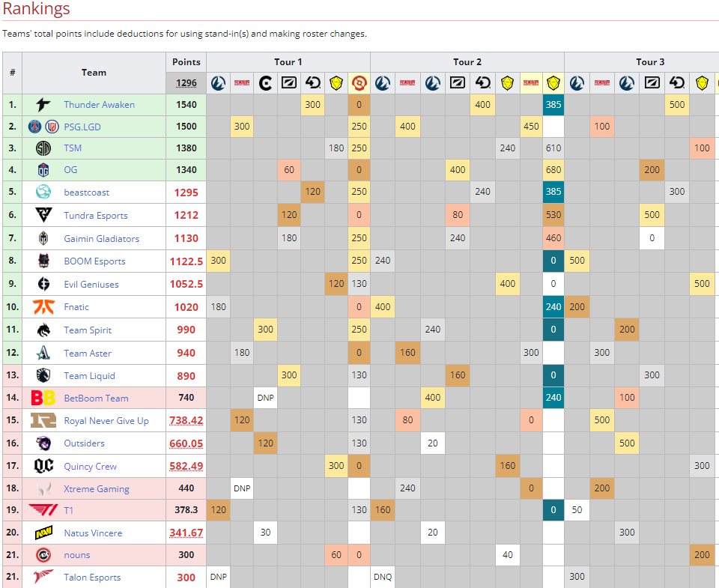Click the PSG.LGD dual logo
The height and width of the screenshot is (588, 719).
pyautogui.click(x=43, y=127)
